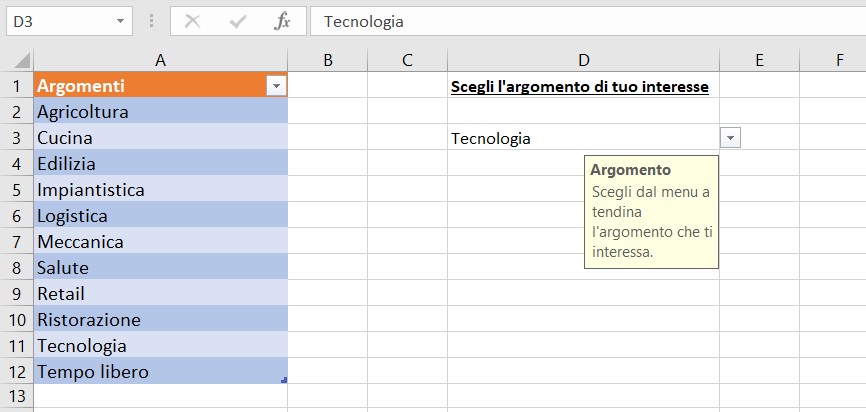Click the Insert Function fx icon

283,21
